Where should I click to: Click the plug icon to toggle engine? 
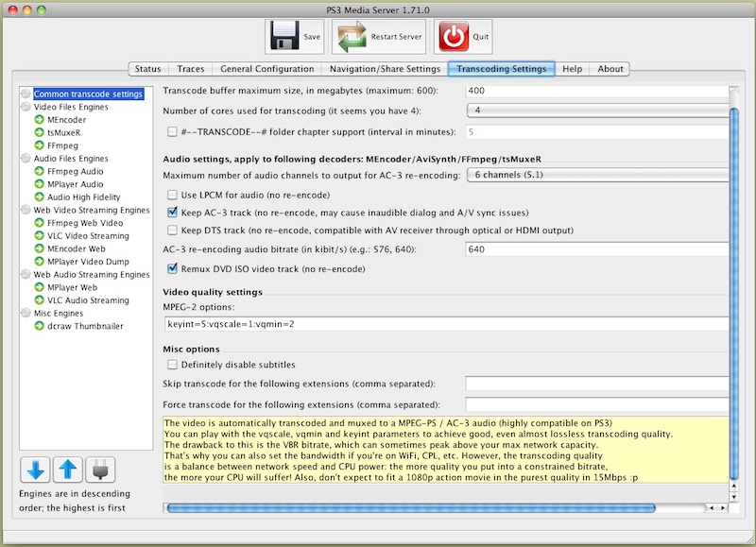point(99,470)
